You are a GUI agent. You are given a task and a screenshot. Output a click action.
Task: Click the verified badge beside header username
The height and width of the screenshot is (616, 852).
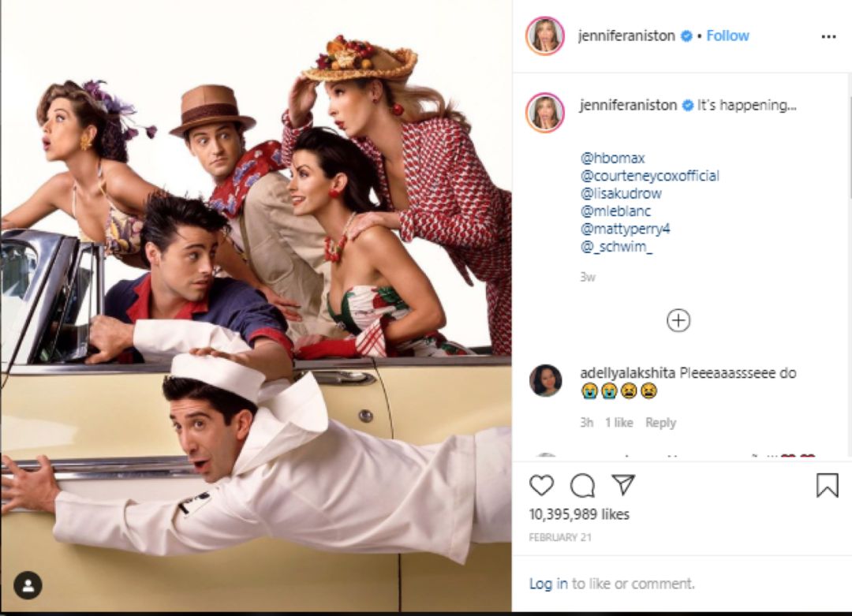[x=686, y=35]
